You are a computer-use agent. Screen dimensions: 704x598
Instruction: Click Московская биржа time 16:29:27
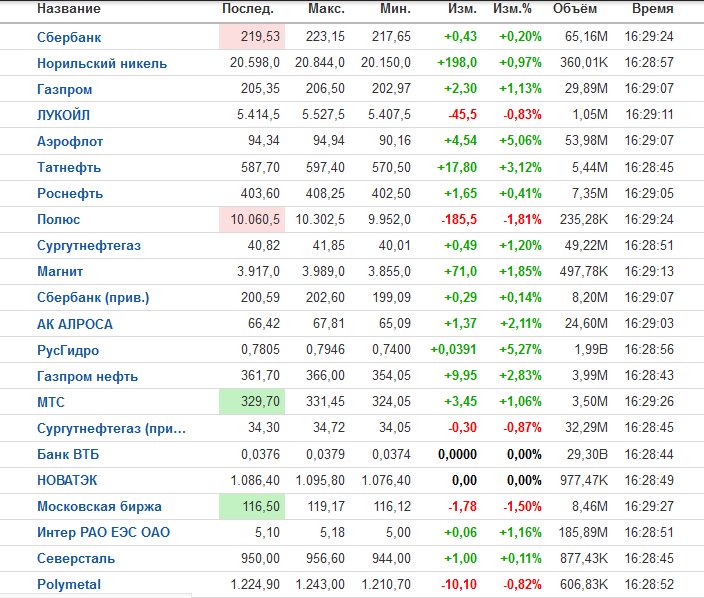[x=649, y=506]
